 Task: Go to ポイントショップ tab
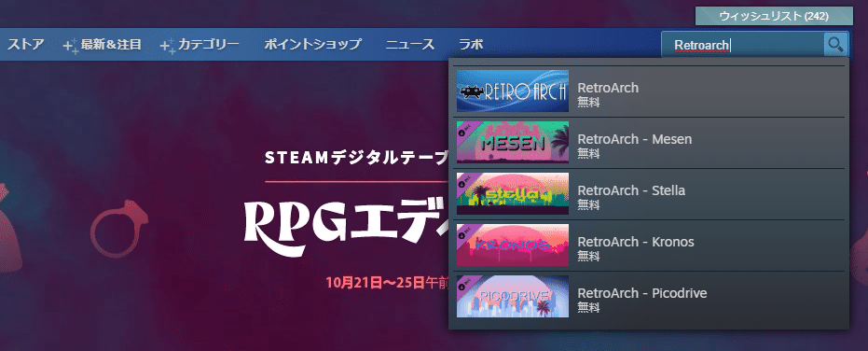(312, 45)
